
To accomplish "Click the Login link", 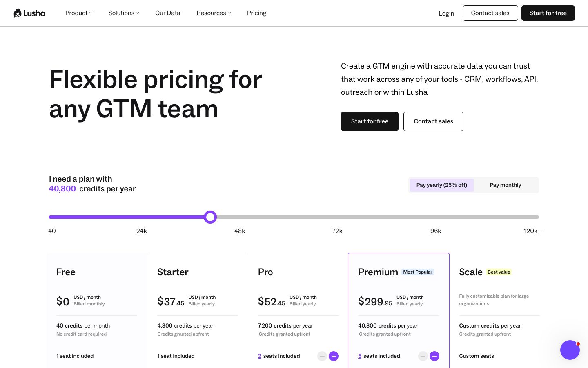I will [446, 13].
